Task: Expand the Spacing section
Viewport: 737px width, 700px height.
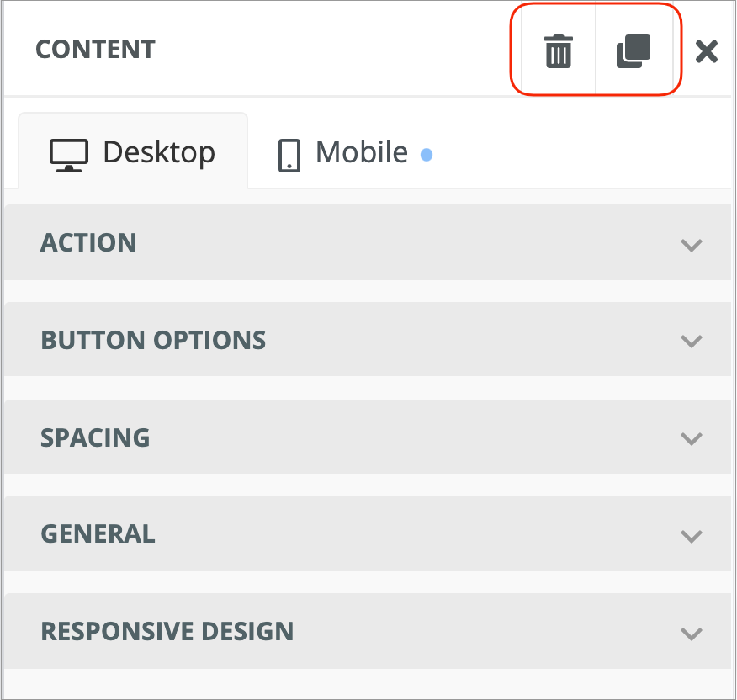Action: (367, 437)
